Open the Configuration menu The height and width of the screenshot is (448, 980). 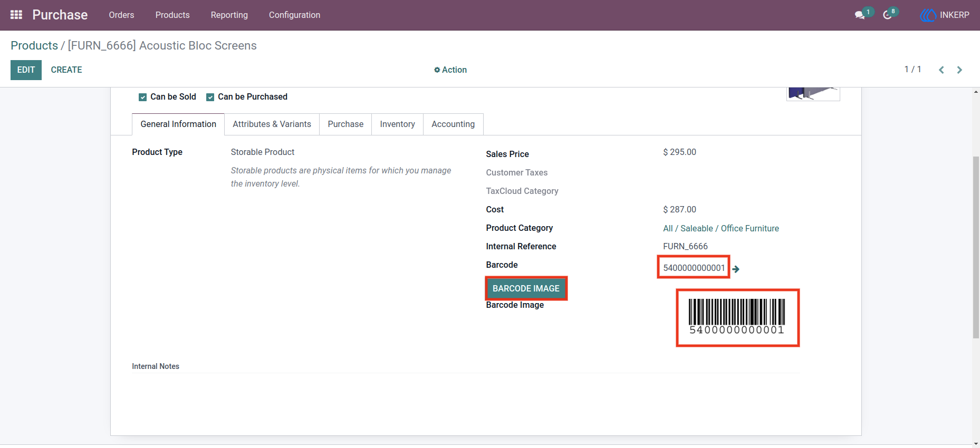(294, 15)
